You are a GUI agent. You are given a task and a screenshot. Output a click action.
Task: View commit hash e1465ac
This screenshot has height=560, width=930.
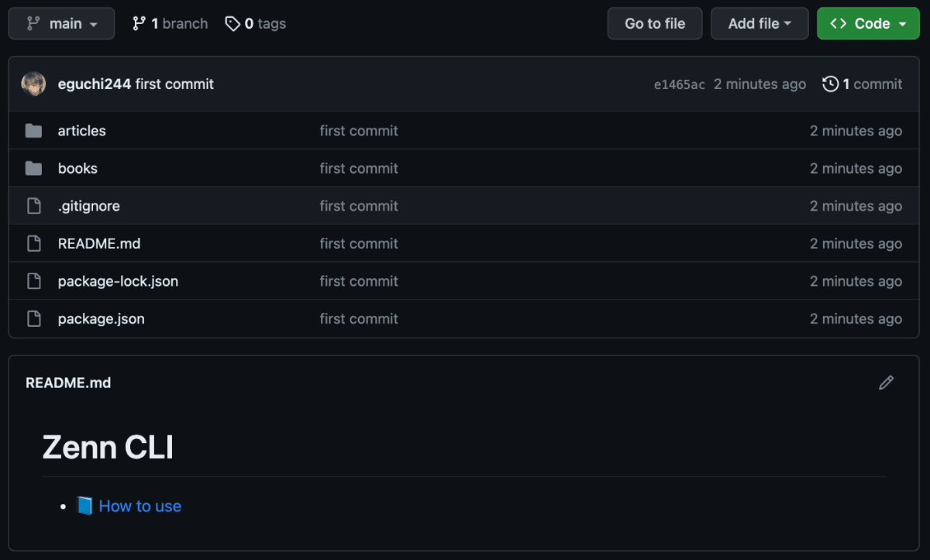tap(680, 84)
